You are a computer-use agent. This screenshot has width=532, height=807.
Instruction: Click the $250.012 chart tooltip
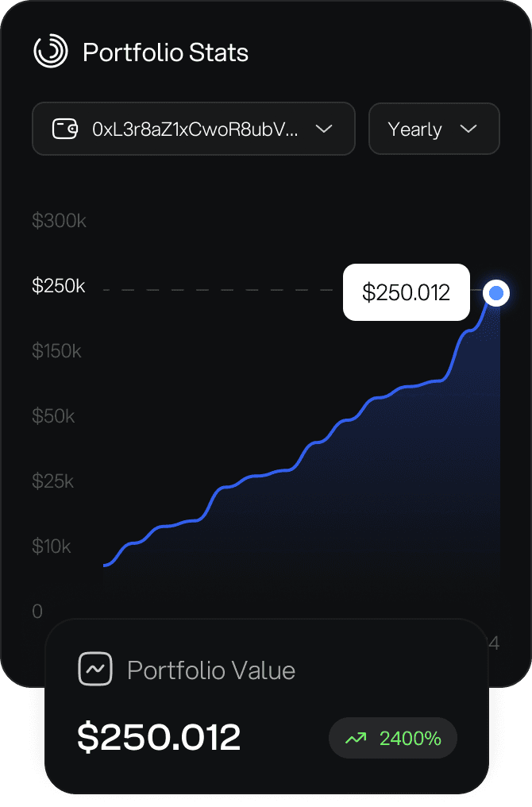pyautogui.click(x=406, y=292)
